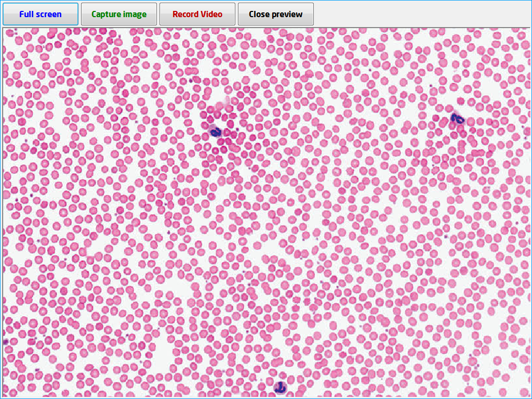
Task: Click the Full screen button
Action: click(x=41, y=14)
